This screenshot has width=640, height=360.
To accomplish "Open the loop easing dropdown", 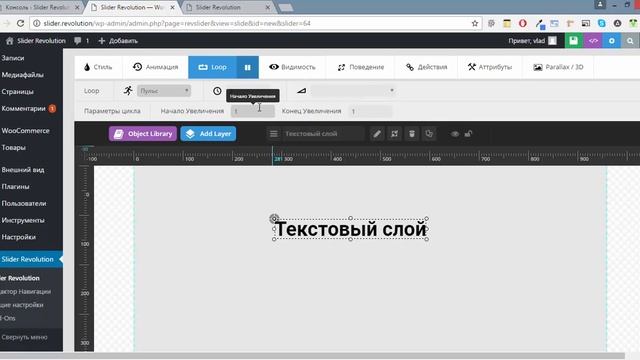I will [353, 91].
